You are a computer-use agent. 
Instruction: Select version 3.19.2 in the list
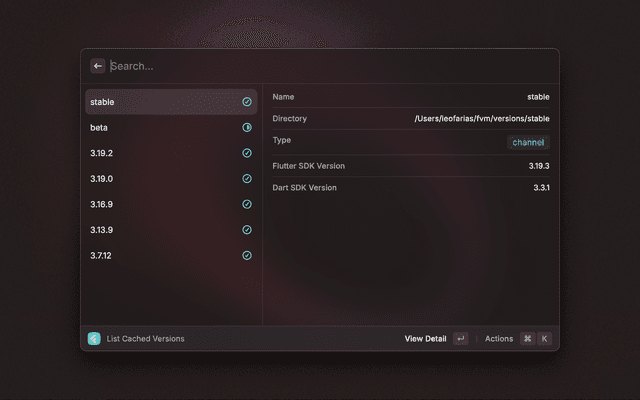[160, 153]
